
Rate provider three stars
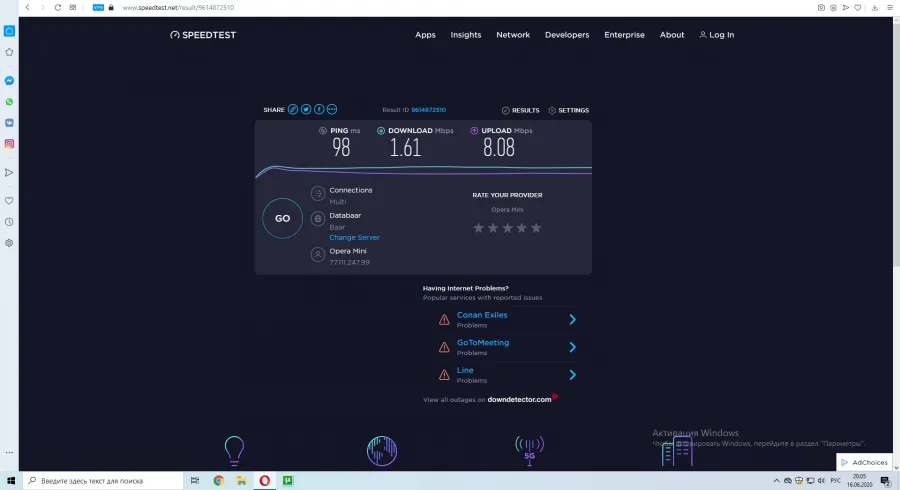pyautogui.click(x=507, y=228)
